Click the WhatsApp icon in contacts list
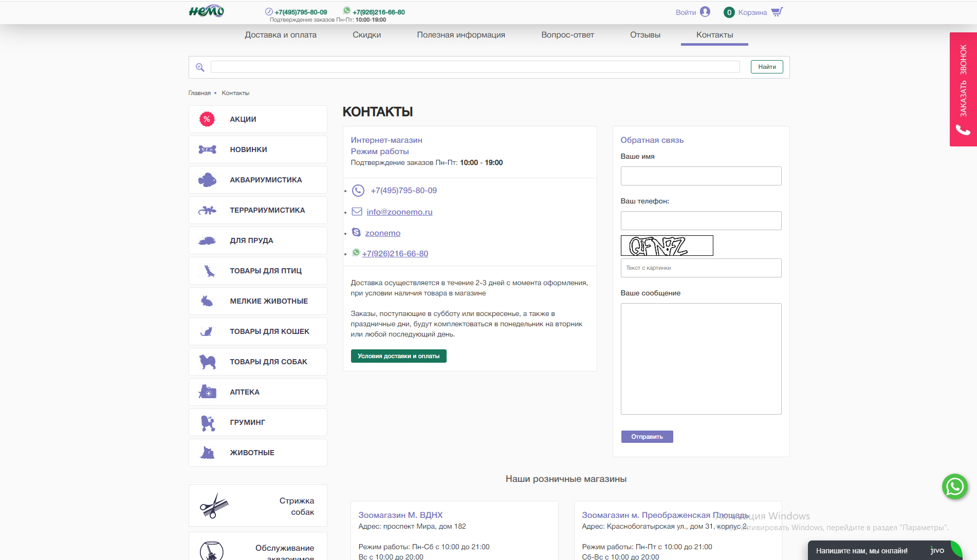The width and height of the screenshot is (977, 560). pyautogui.click(x=356, y=253)
